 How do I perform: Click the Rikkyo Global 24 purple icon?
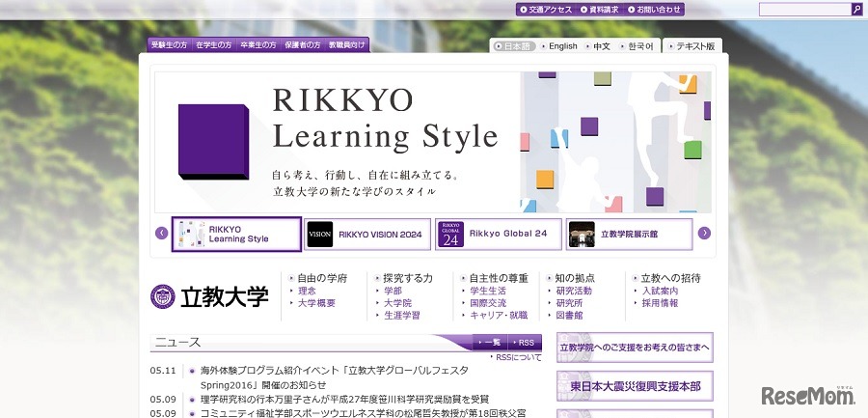[x=450, y=234]
